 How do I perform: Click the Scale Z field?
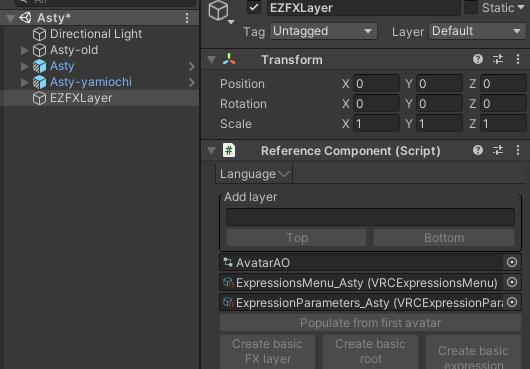[x=503, y=124]
